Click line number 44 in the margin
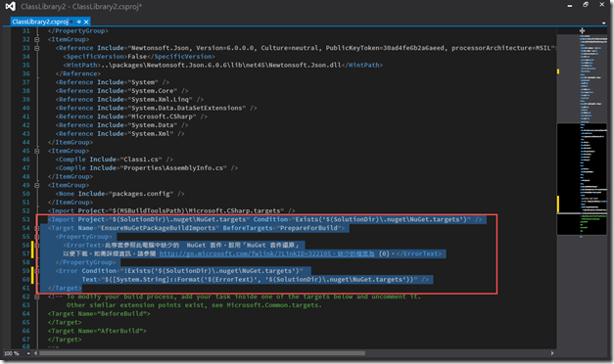Viewport: 614px width, 364px height. (25, 143)
